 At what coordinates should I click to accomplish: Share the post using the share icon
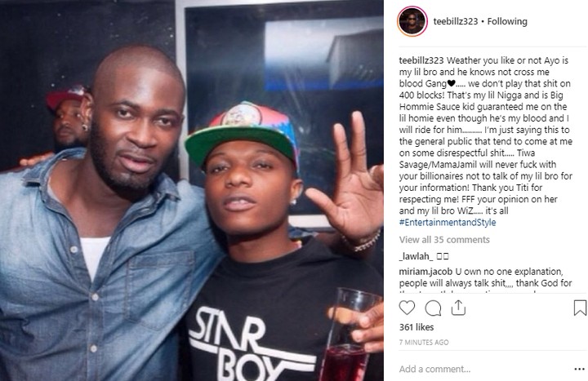click(x=458, y=308)
